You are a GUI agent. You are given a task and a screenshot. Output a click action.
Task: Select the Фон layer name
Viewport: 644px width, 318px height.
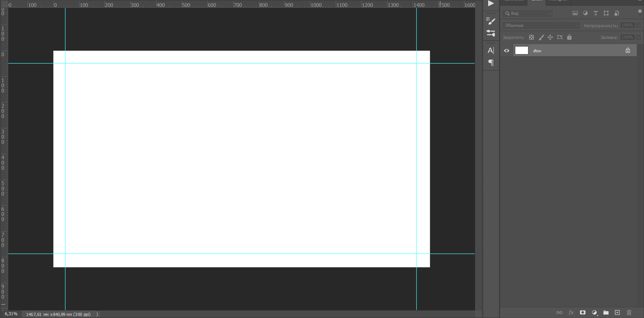(x=537, y=50)
